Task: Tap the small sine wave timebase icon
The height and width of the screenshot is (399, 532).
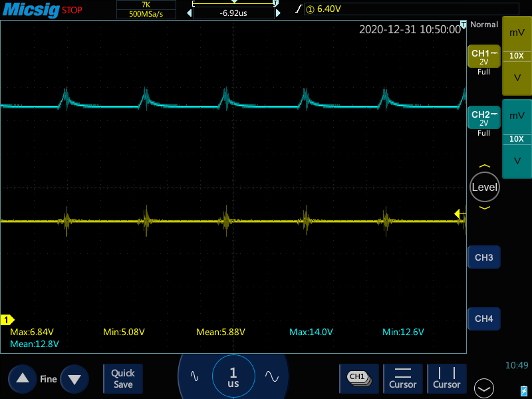Action: pyautogui.click(x=194, y=376)
